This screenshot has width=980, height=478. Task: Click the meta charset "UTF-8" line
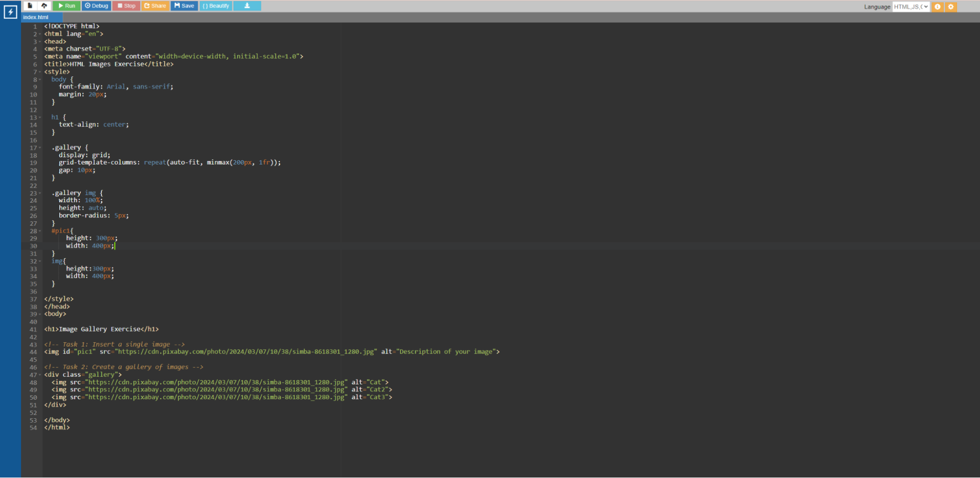click(x=85, y=49)
